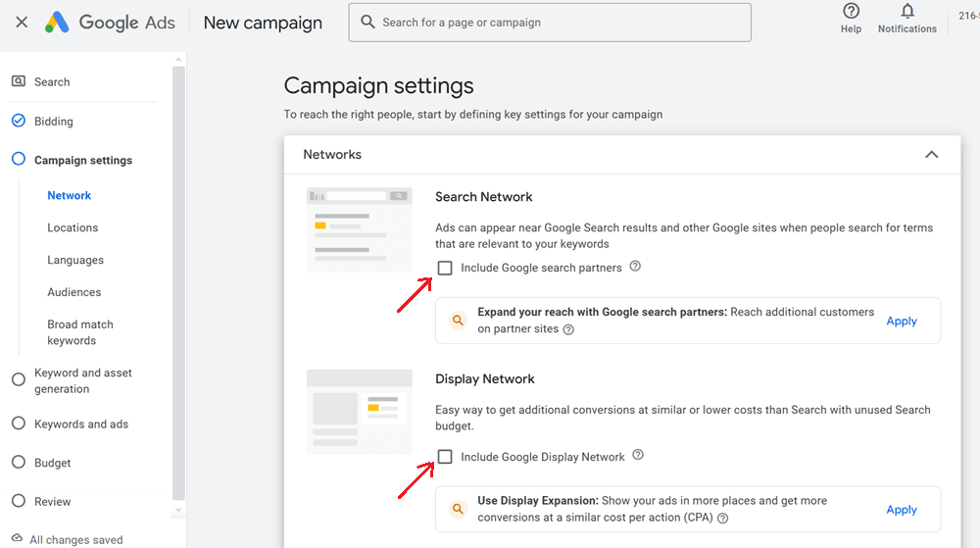The height and width of the screenshot is (548, 980).
Task: Enable Include Google Display Network checkbox
Action: 445,457
